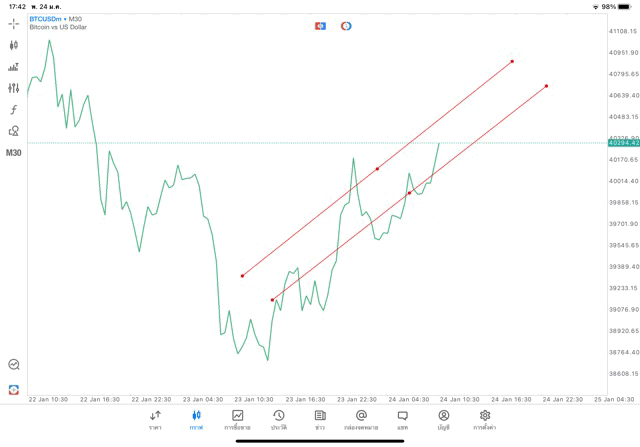Open the news tab in bottom bar
Viewport: 640px width, 447px height.
coord(320,419)
